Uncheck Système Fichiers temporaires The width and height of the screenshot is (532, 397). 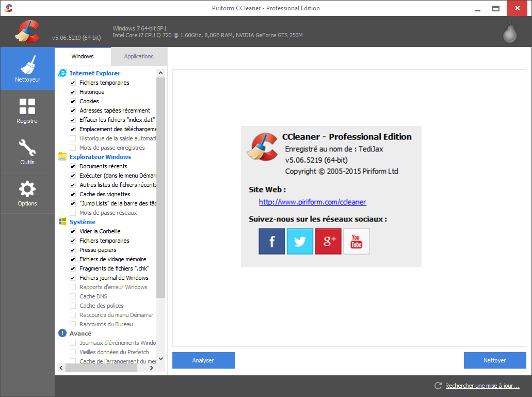click(x=73, y=241)
